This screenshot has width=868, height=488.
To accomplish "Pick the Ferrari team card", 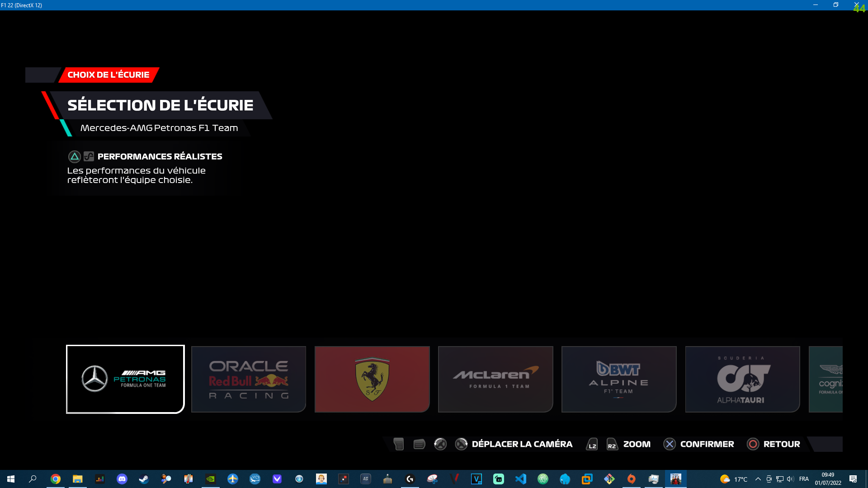I will (x=372, y=379).
